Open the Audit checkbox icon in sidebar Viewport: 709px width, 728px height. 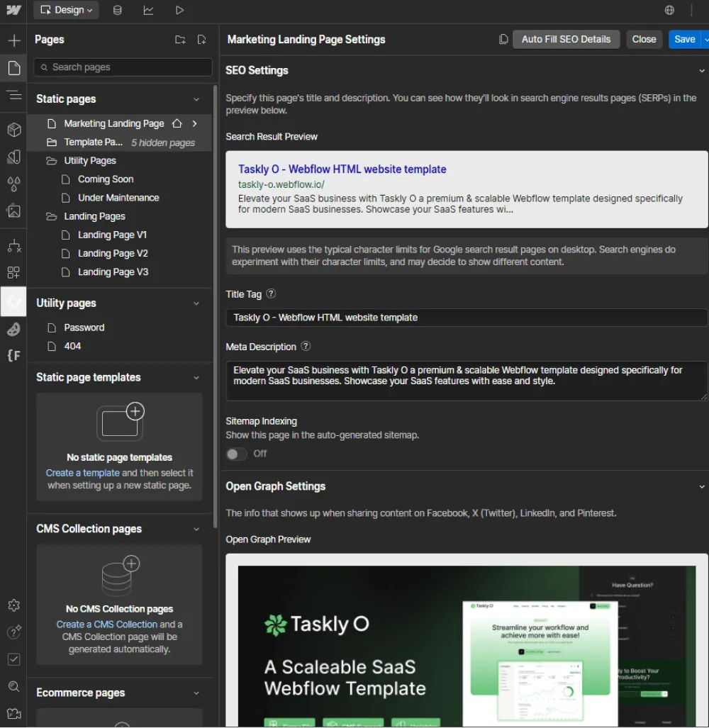14,659
